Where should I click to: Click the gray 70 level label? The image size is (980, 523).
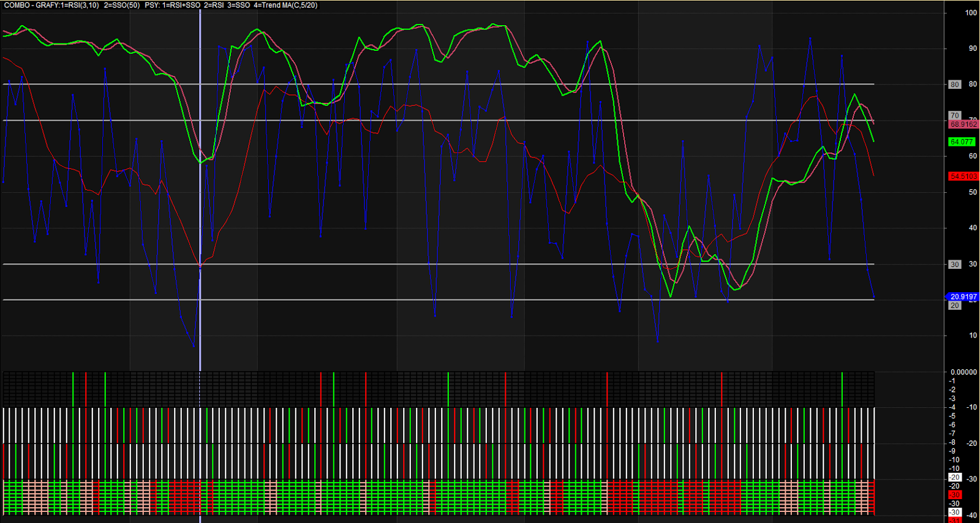(955, 116)
